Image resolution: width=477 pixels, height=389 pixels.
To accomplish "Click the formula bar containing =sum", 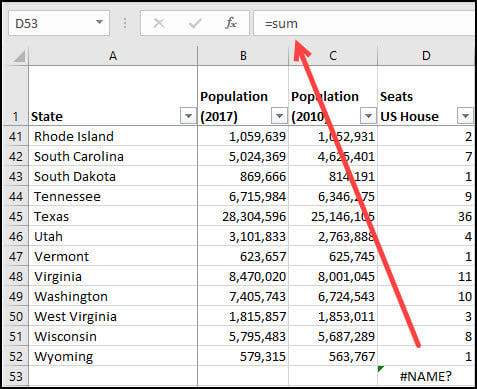I will (x=364, y=23).
